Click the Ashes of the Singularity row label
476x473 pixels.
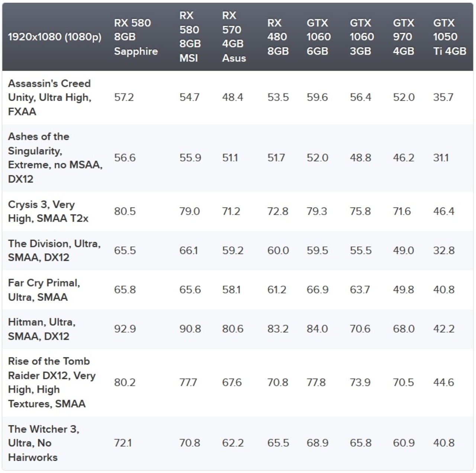click(x=55, y=158)
